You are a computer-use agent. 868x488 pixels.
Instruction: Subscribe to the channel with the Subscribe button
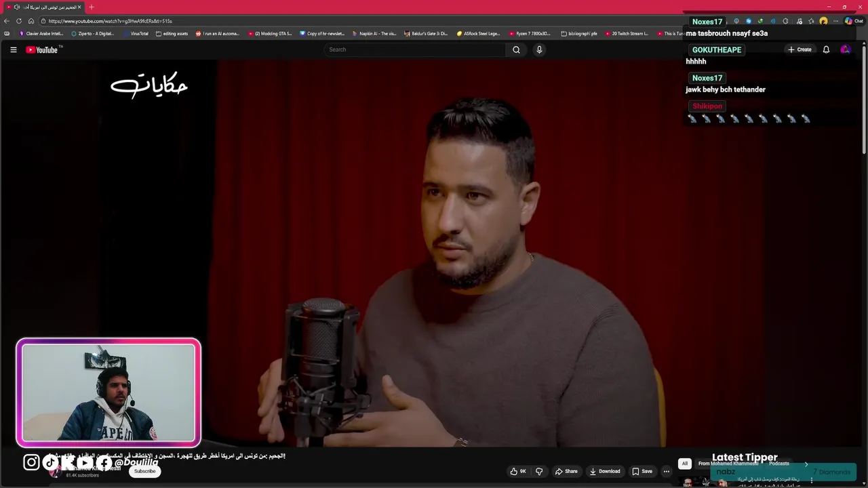coord(144,471)
